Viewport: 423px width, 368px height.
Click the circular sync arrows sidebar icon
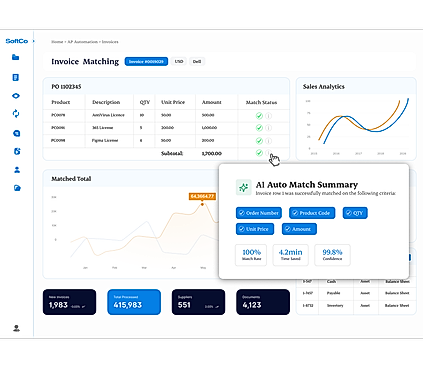pyautogui.click(x=16, y=114)
